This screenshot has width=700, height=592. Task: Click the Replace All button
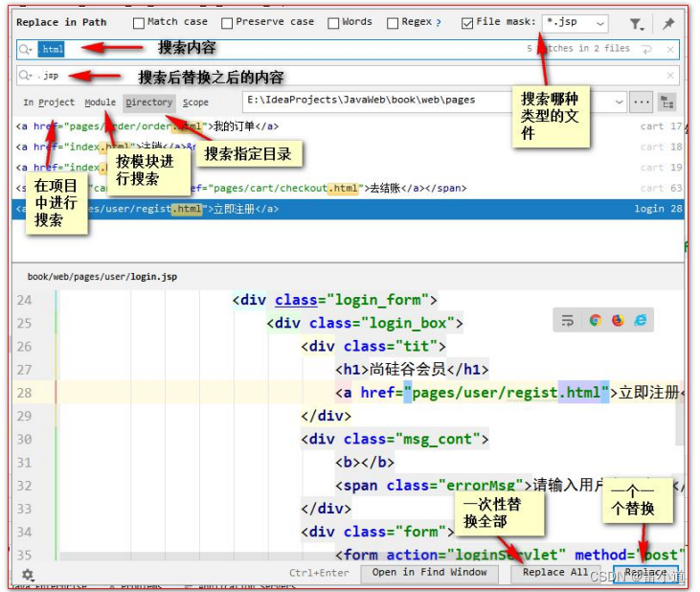[x=555, y=572]
